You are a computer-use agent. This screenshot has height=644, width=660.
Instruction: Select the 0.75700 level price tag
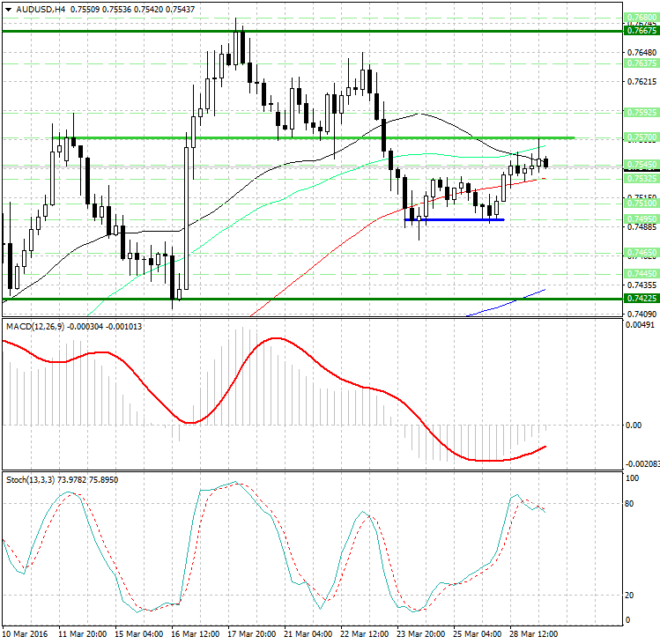pyautogui.click(x=641, y=137)
